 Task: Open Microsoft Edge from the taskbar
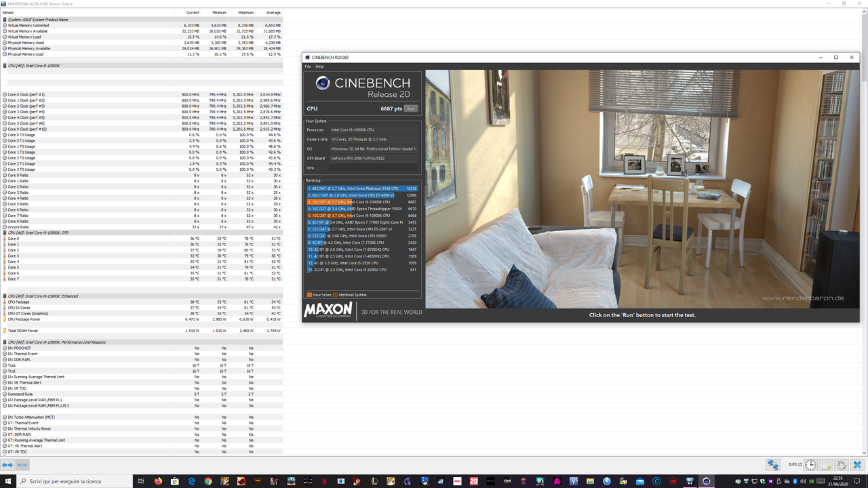coord(192,483)
